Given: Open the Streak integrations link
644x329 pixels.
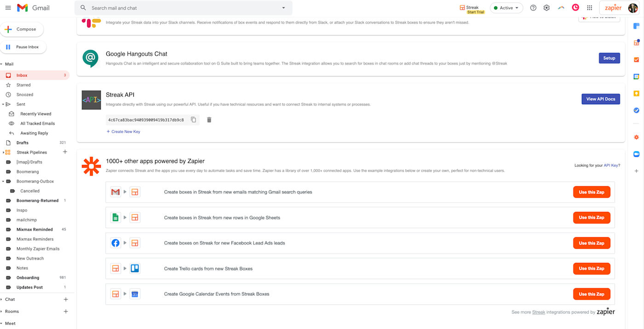Looking at the screenshot, I should [539, 312].
